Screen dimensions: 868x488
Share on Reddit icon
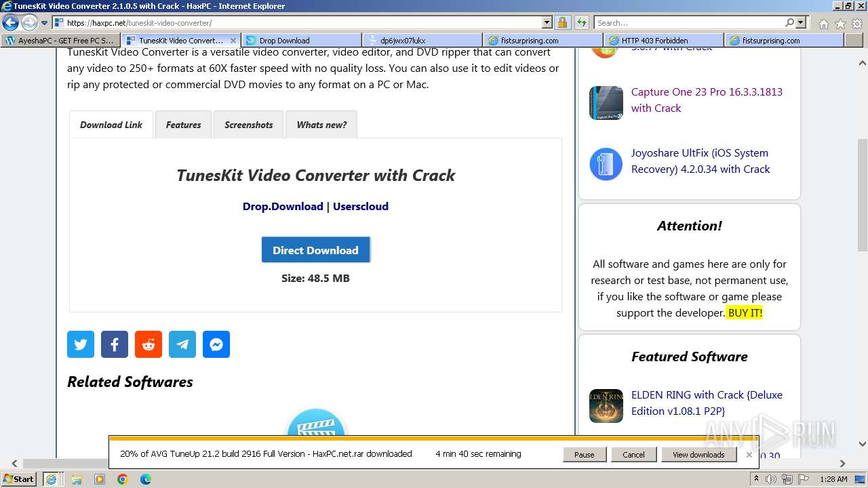point(149,344)
